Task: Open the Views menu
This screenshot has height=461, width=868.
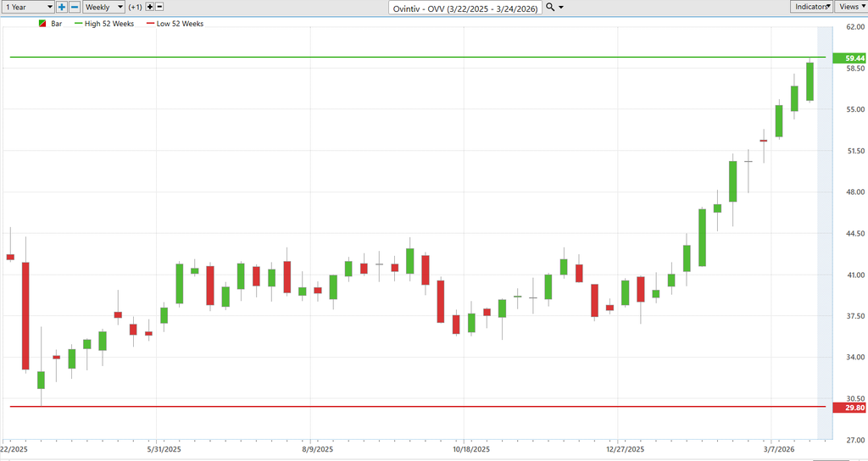Action: tap(851, 7)
